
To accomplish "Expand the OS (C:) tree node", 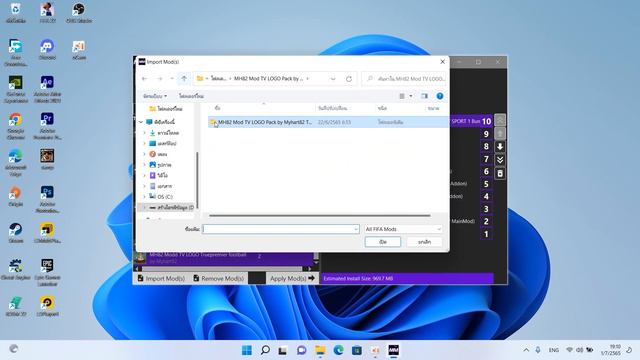I will [x=144, y=197].
